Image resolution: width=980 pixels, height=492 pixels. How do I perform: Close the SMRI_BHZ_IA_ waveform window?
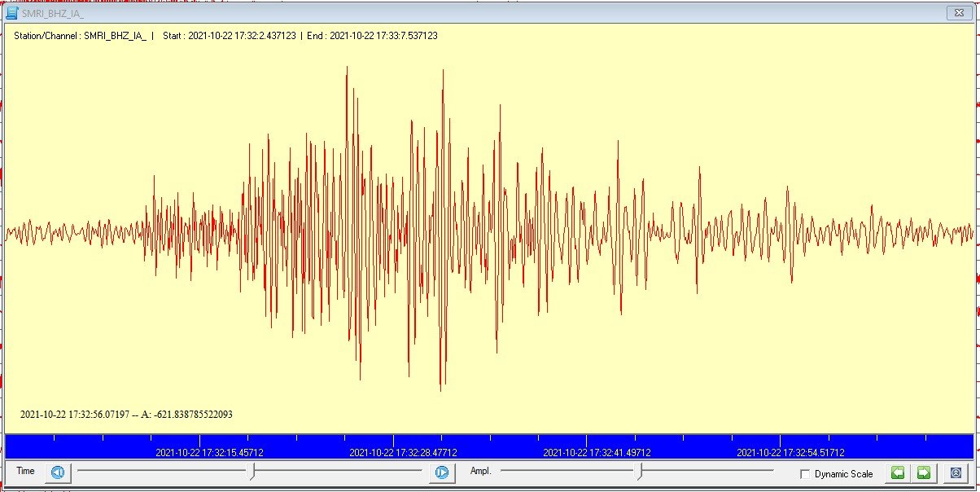(x=956, y=13)
